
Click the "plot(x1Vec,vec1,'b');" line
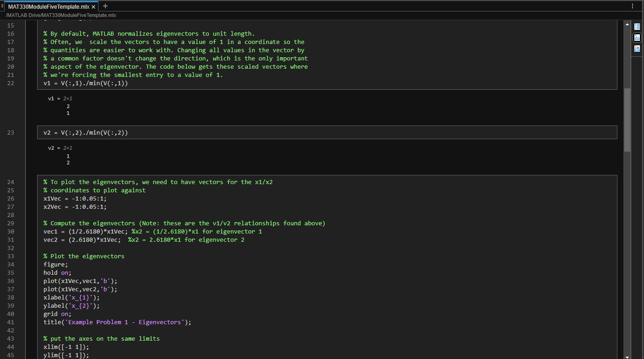pos(81,281)
